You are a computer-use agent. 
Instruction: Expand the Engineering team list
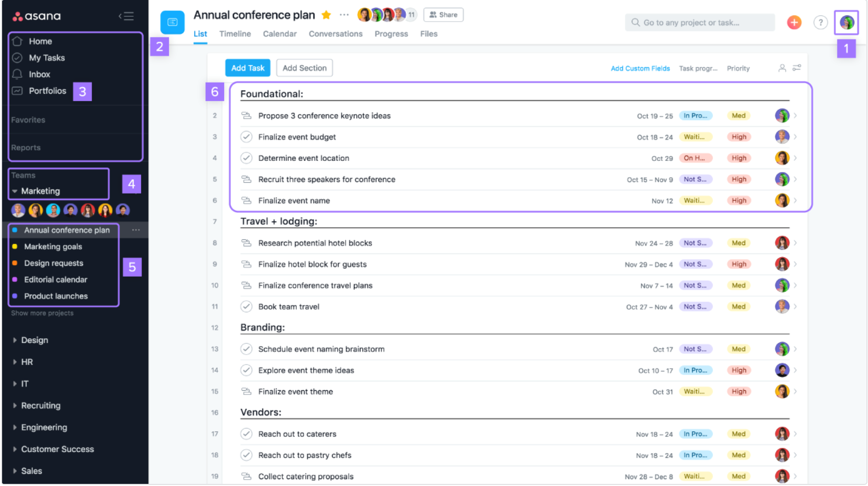coord(15,427)
